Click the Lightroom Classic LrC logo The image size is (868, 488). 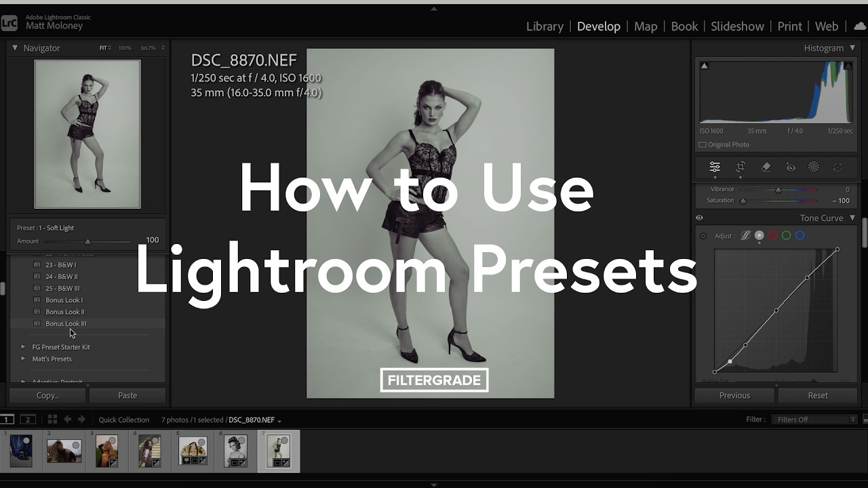coord(9,23)
